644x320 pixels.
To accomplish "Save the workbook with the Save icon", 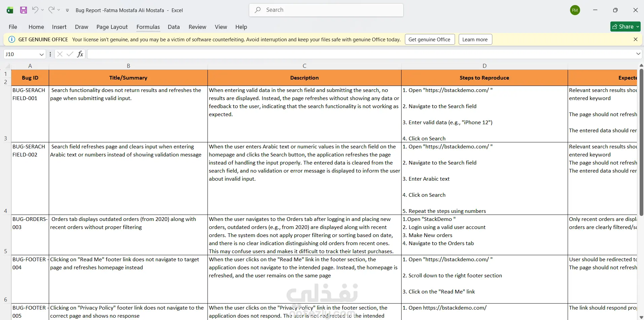I will coord(24,10).
